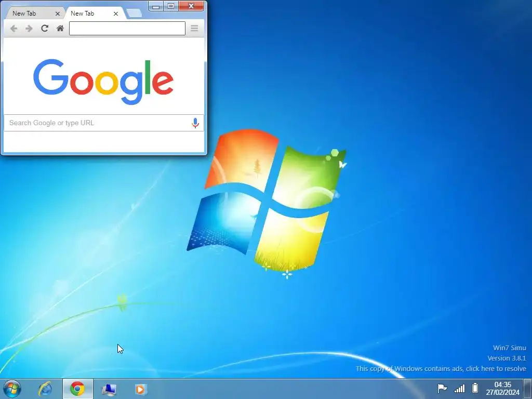Viewport: 532px width, 399px height.
Task: Start voice search with the microphone icon
Action: pos(195,123)
